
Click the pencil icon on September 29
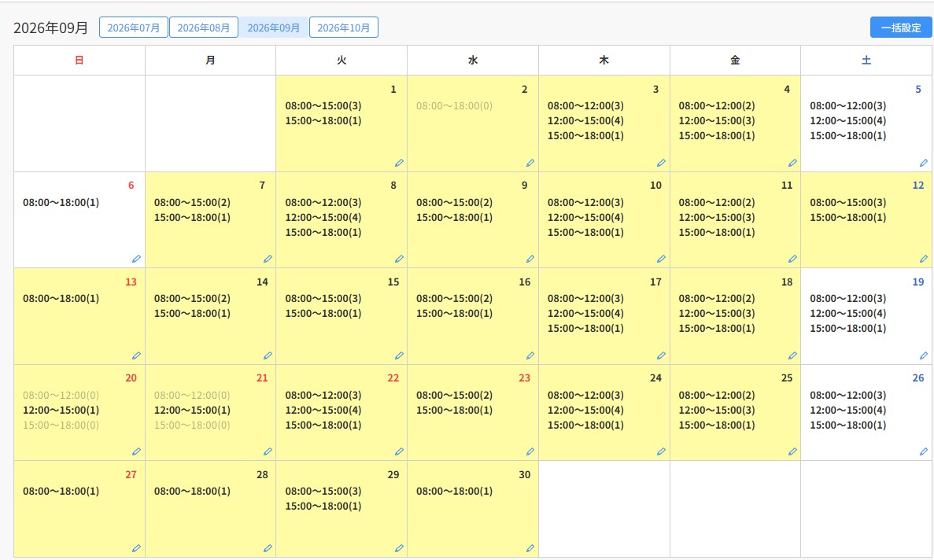(399, 549)
